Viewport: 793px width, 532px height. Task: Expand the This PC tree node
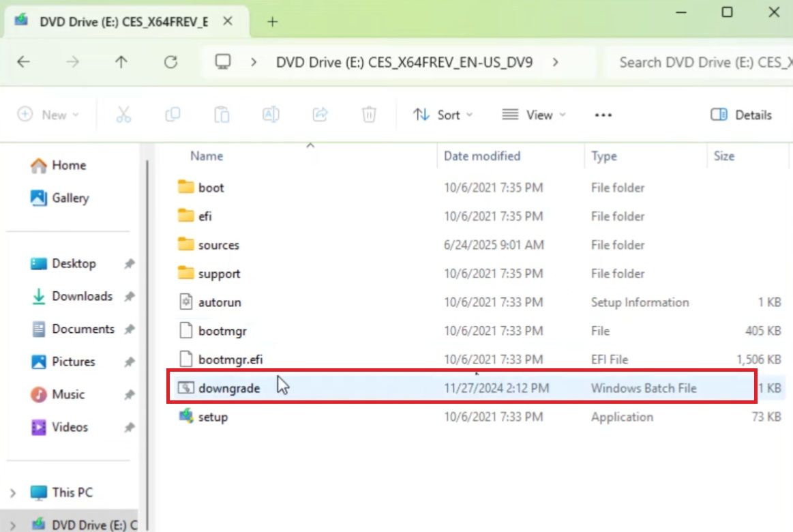[13, 492]
